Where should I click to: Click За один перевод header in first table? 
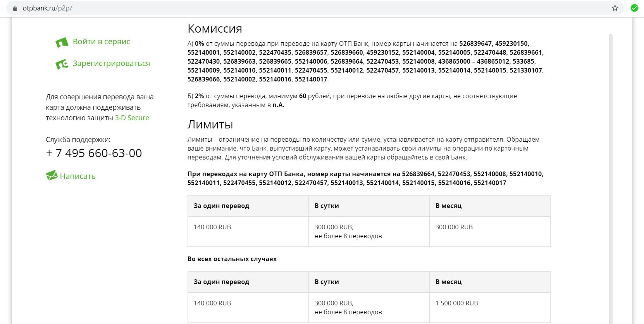point(221,206)
